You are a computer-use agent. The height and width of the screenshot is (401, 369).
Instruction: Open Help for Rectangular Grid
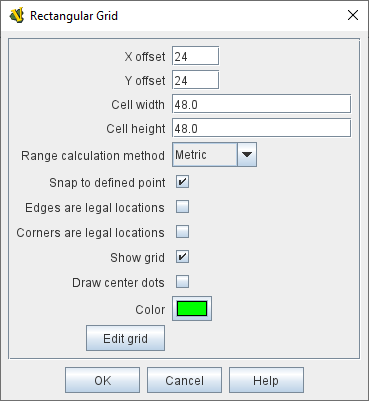point(266,380)
